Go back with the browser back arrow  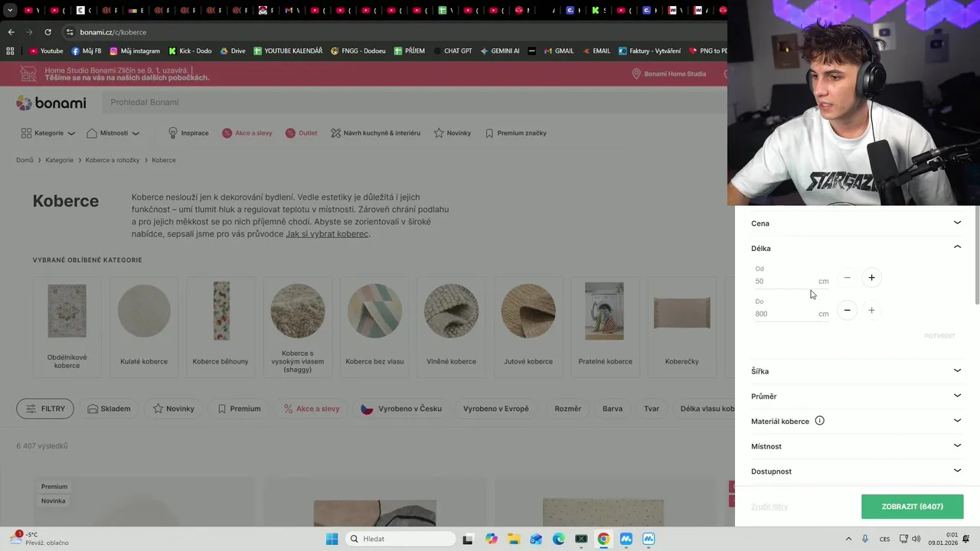tap(11, 32)
